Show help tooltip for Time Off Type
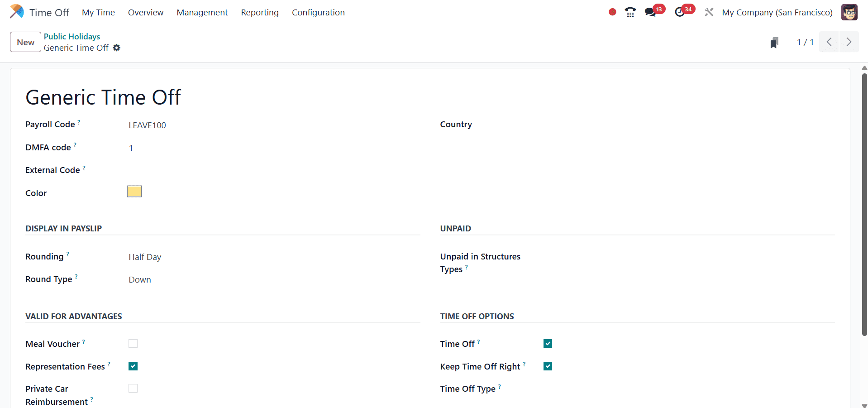Screen dimensions: 868x408 500,386
